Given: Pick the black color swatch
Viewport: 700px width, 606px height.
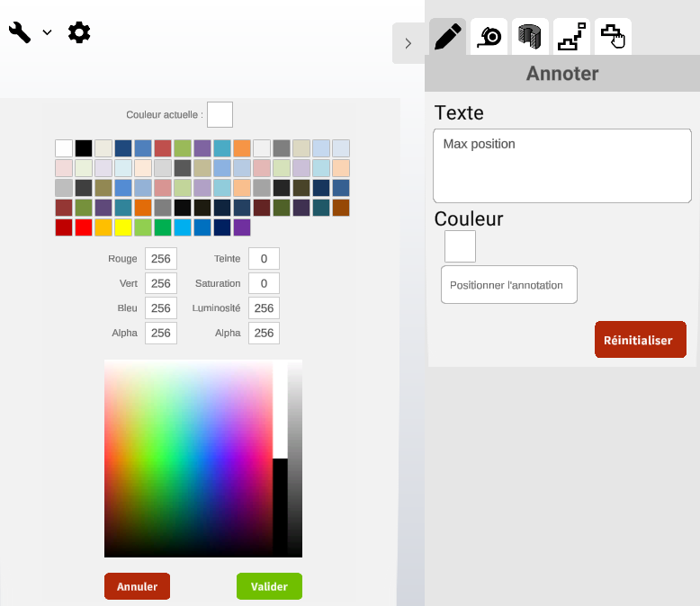Looking at the screenshot, I should 84,148.
